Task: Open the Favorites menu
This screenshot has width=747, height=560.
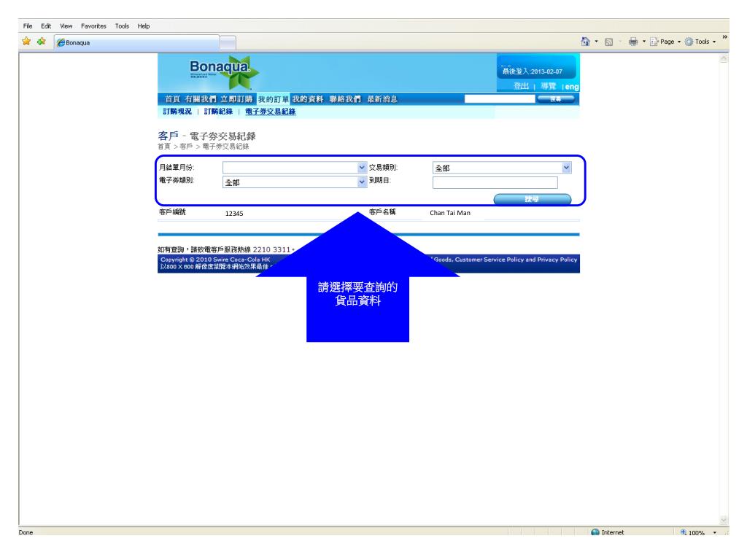Action: 93,26
